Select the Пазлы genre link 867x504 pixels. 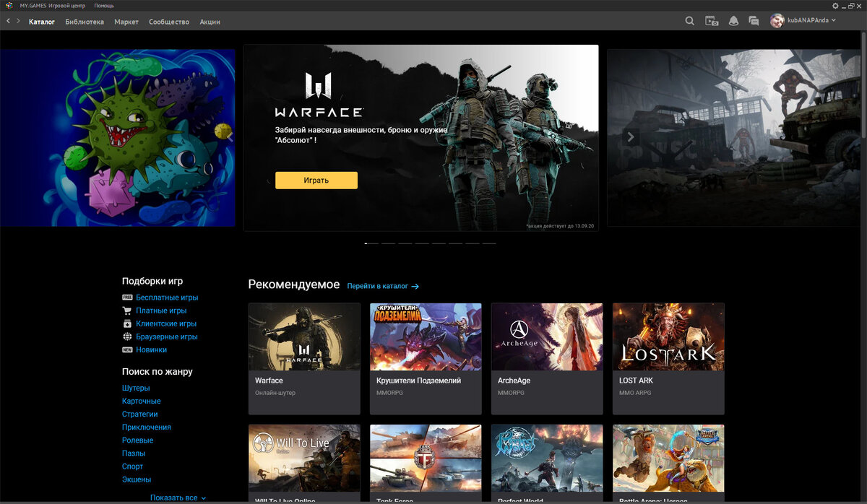click(x=134, y=453)
